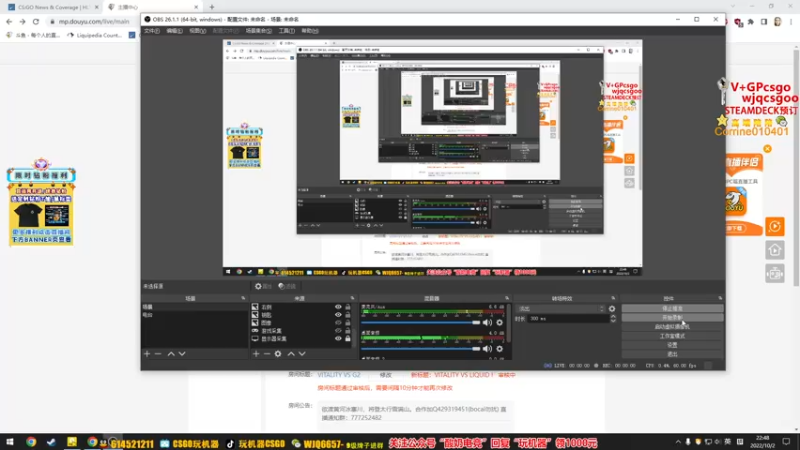
Task: Open source Properties button above Sources panel
Action: pos(263,286)
